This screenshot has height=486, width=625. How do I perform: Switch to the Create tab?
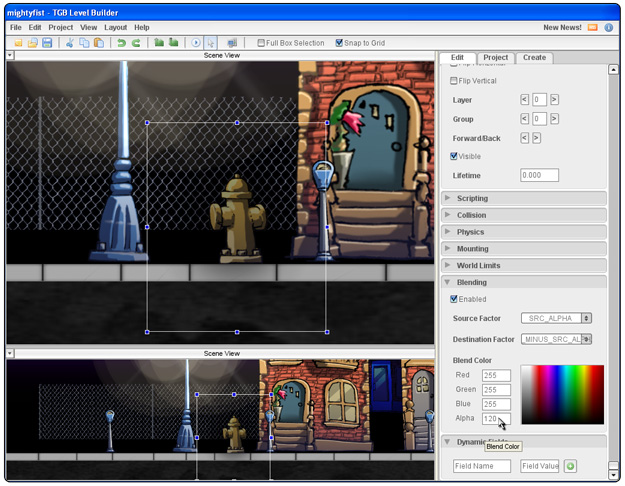point(534,57)
